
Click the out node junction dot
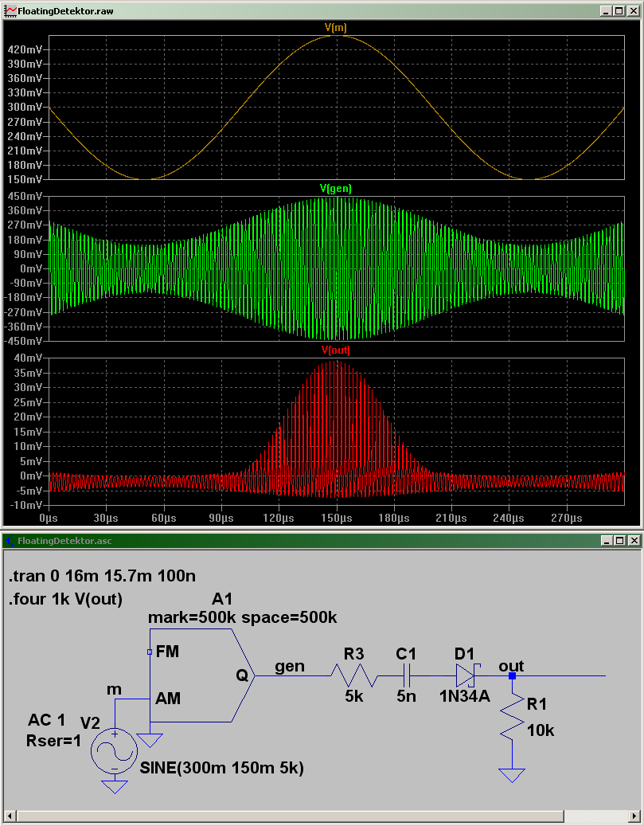[x=512, y=675]
